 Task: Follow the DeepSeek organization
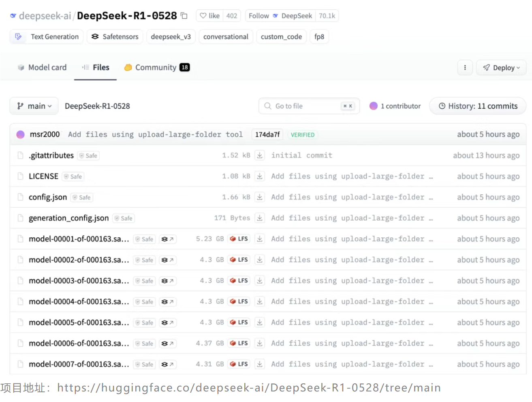280,16
